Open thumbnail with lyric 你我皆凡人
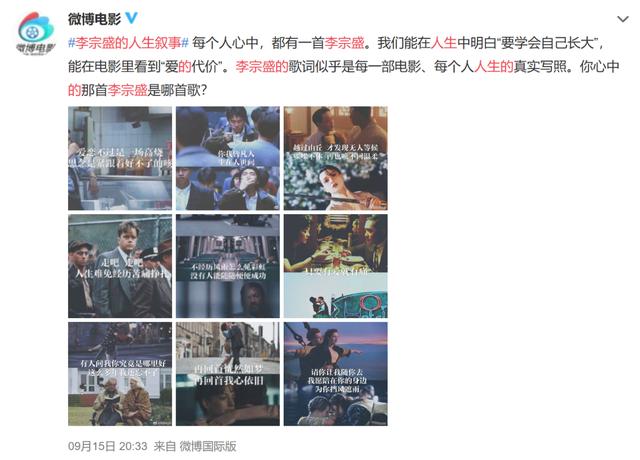This screenshot has height=460, width=640. (228, 158)
